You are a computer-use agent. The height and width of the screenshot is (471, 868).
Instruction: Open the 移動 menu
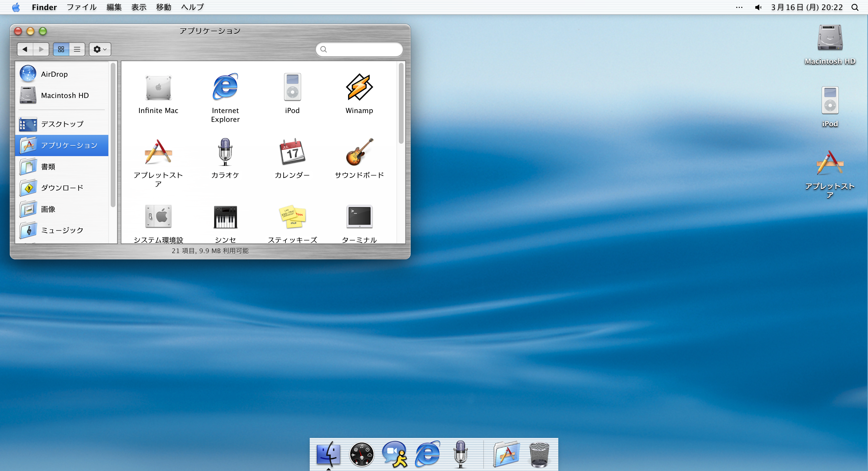tap(164, 7)
